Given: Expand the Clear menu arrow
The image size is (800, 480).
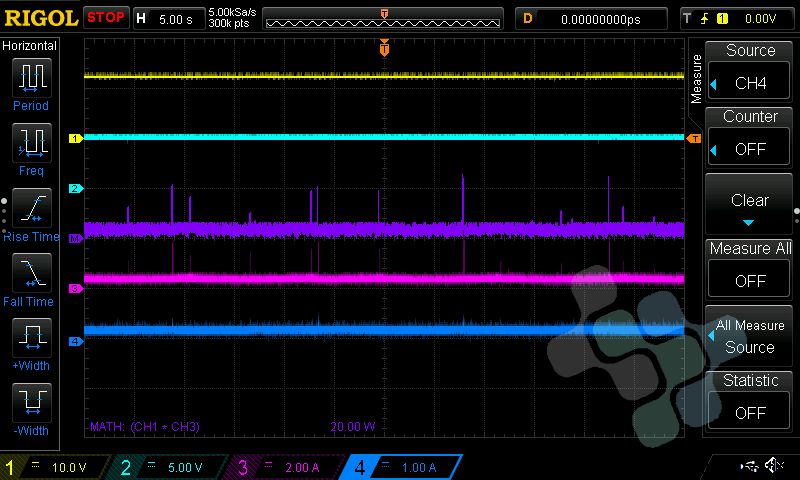Looking at the screenshot, I should click(x=750, y=222).
